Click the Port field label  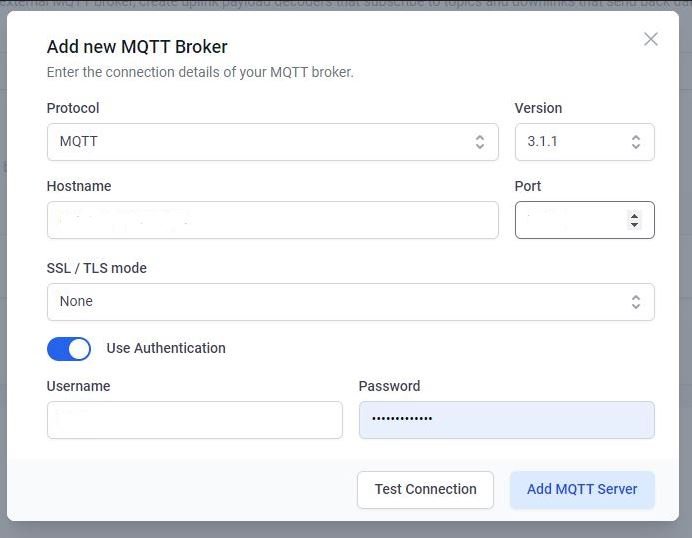click(x=528, y=186)
